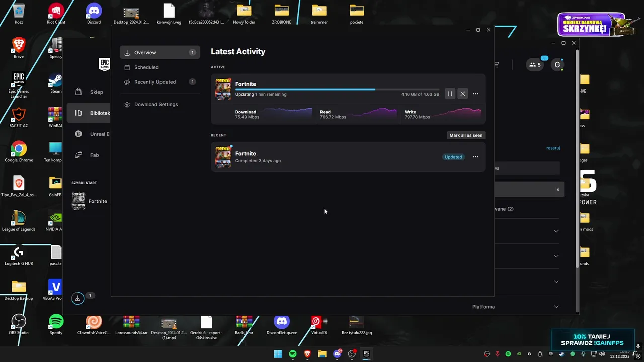Open ZROBIONE folder on desktop
This screenshot has height=362, width=644.
click(x=282, y=14)
